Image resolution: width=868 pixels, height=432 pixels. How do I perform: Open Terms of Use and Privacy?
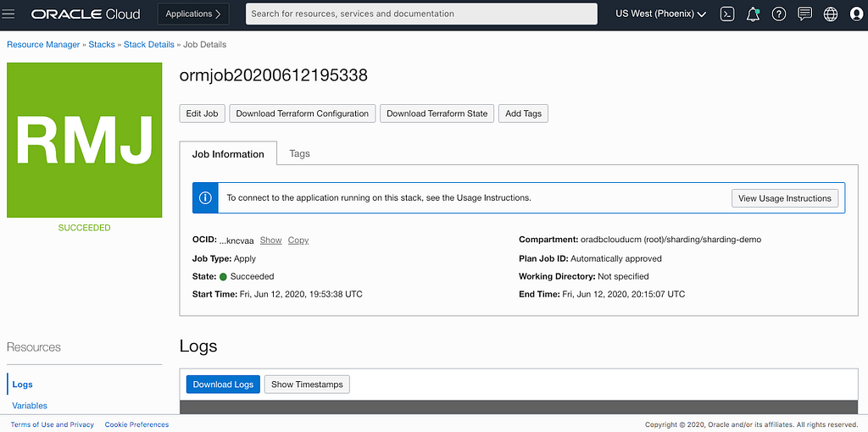pyautogui.click(x=52, y=424)
